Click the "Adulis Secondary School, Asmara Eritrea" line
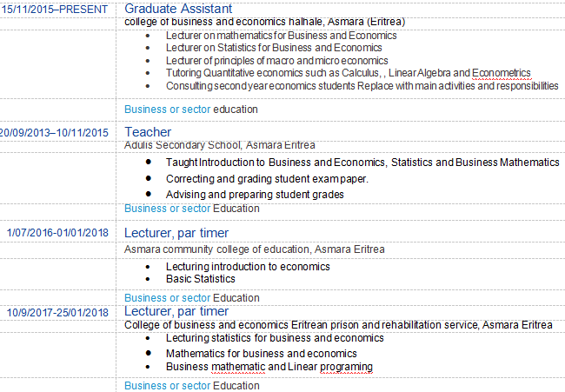This screenshot has width=565, height=392. click(x=220, y=145)
